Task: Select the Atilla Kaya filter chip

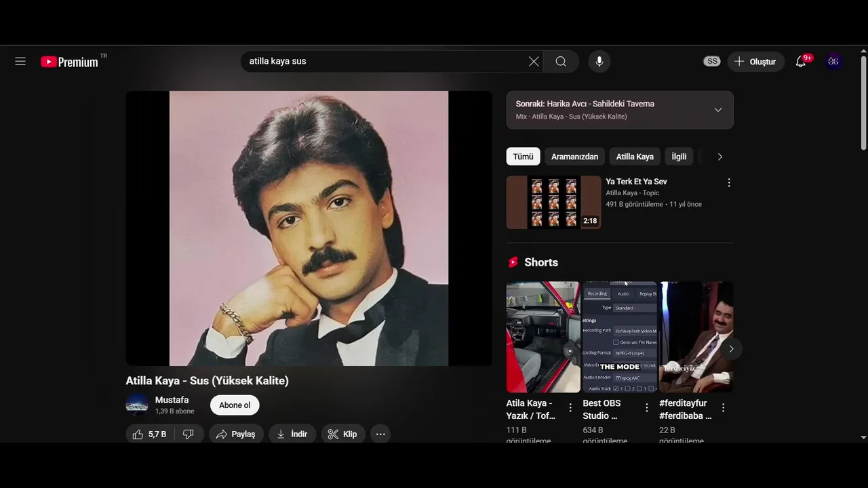Action: click(635, 157)
